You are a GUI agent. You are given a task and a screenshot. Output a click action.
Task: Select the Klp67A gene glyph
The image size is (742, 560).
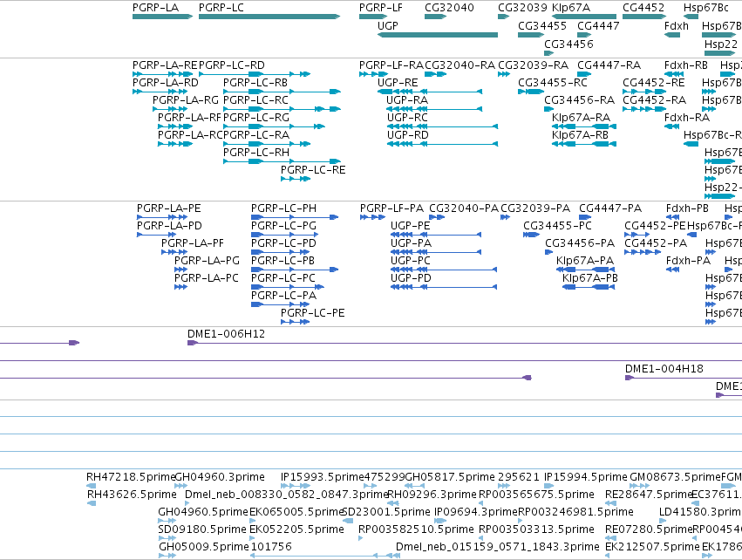coord(584,17)
